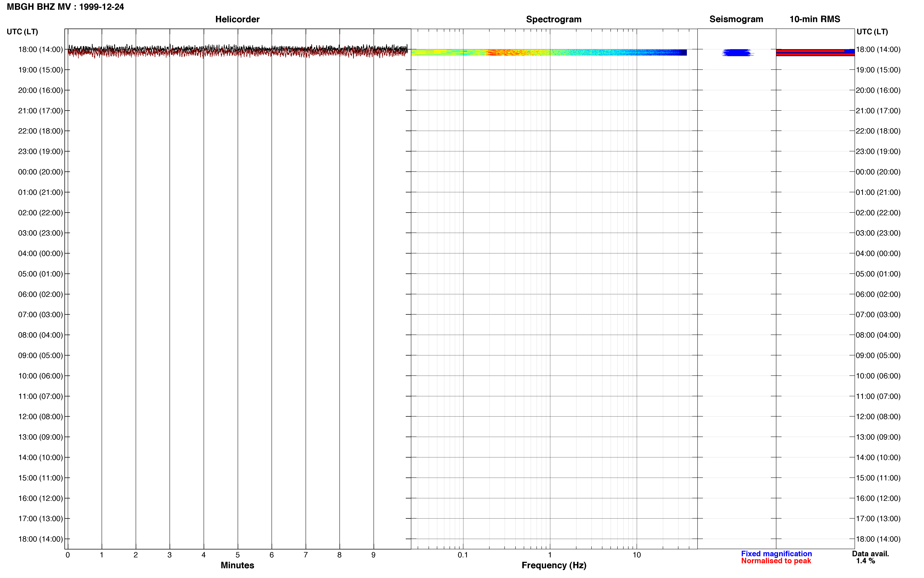The width and height of the screenshot is (924, 578).
Task: Click left axis label '14:00 (10:00)'
Action: (x=41, y=458)
